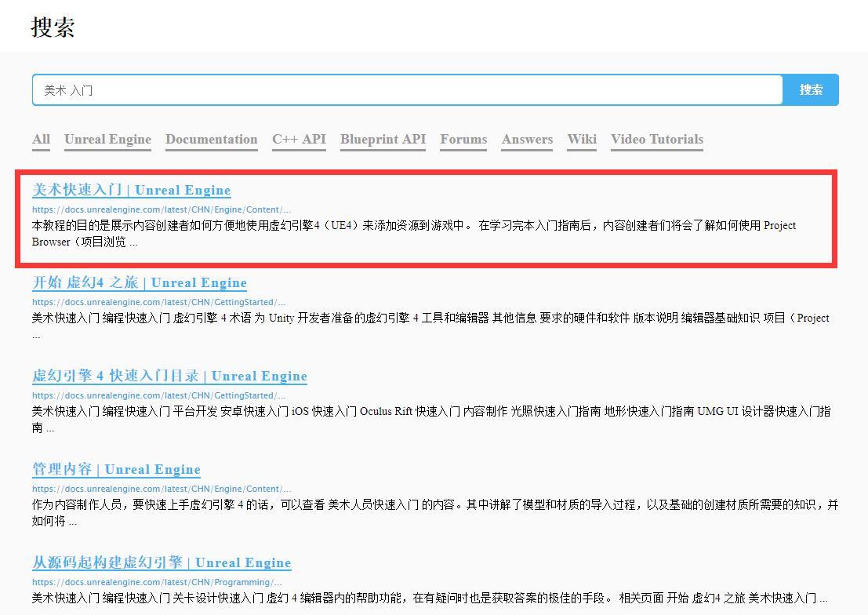The width and height of the screenshot is (868, 615).
Task: Click the search input field containing 美术 入门
Action: click(x=407, y=89)
